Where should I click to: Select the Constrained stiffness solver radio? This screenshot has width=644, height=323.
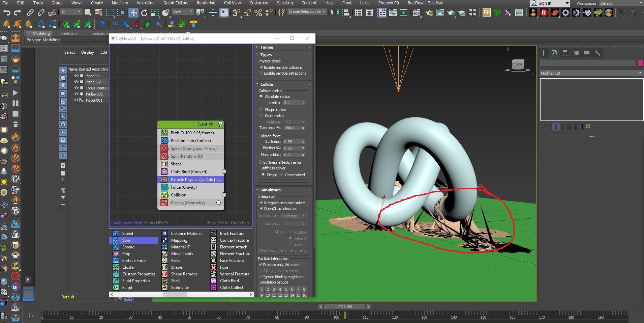[281, 175]
